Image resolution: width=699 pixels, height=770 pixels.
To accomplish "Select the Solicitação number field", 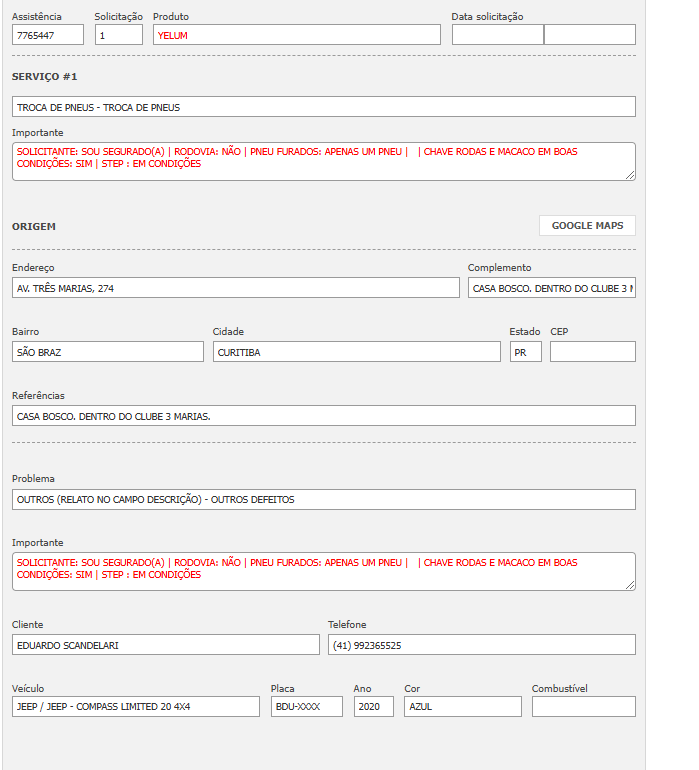I will (119, 35).
